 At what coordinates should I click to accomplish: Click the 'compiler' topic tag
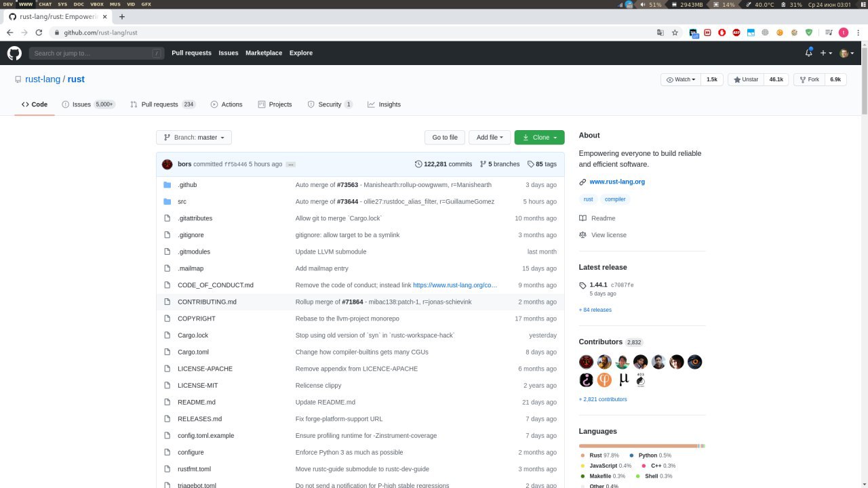[x=615, y=199]
